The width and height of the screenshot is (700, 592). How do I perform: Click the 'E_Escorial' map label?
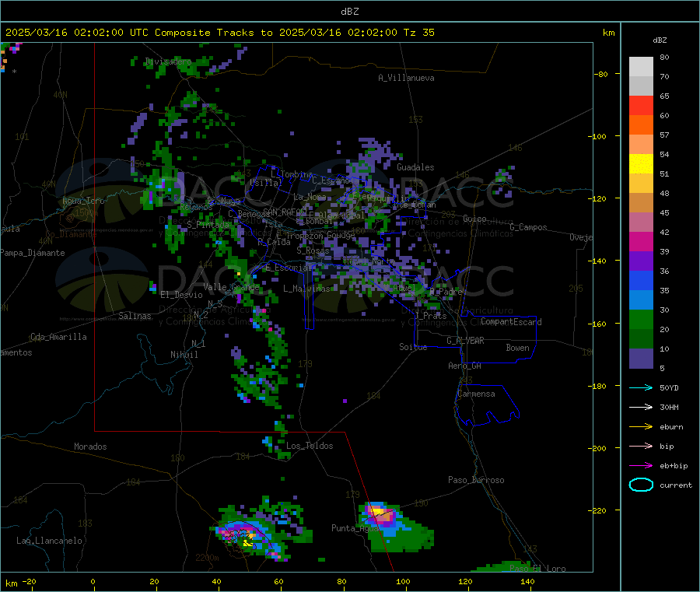tap(289, 268)
